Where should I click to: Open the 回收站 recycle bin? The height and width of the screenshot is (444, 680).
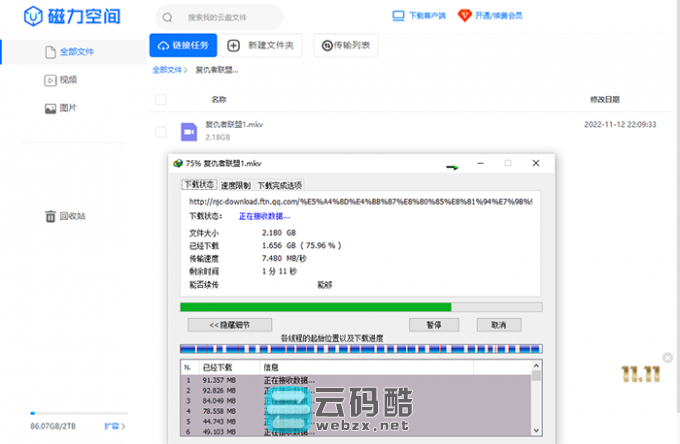tap(66, 216)
